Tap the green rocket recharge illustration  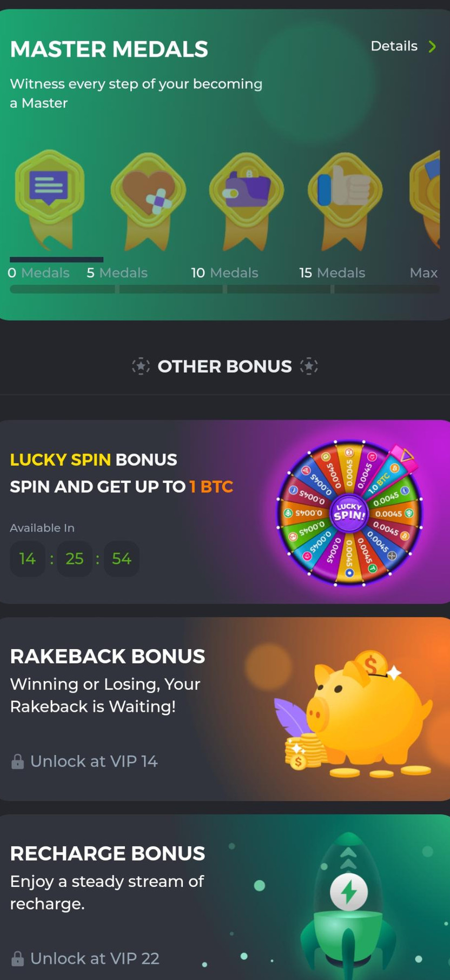(x=349, y=906)
